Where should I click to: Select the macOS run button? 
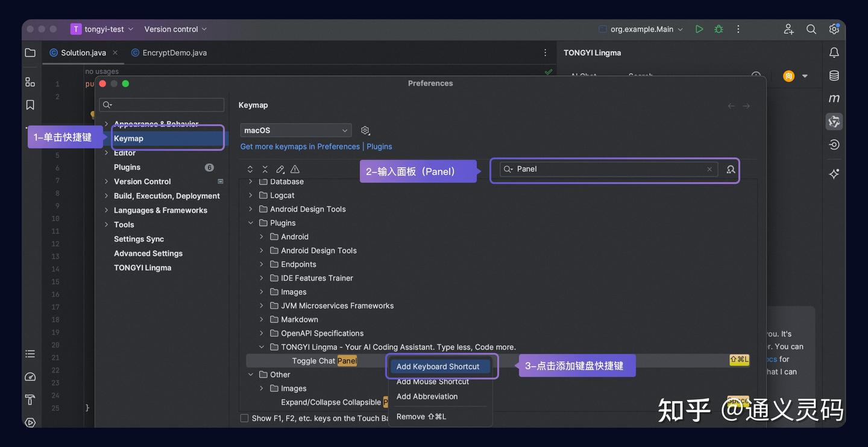699,28
